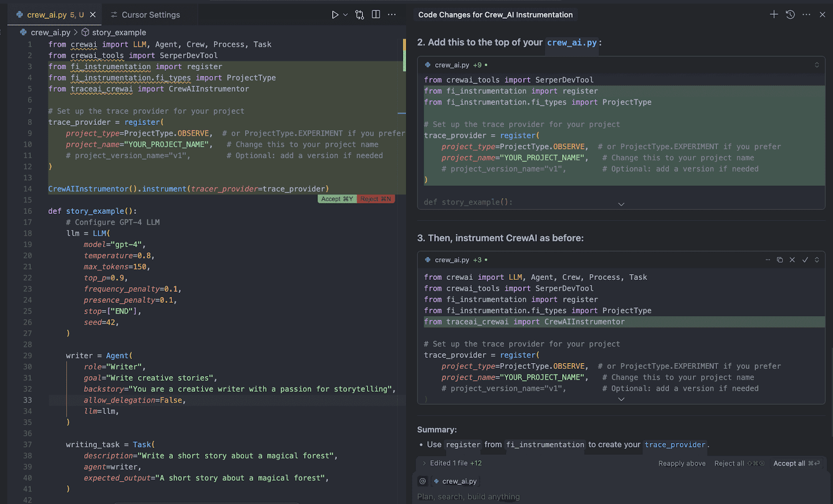Select the Code Changes for Crew_AI Instrumentation chat tab
833x504 pixels.
pos(495,15)
